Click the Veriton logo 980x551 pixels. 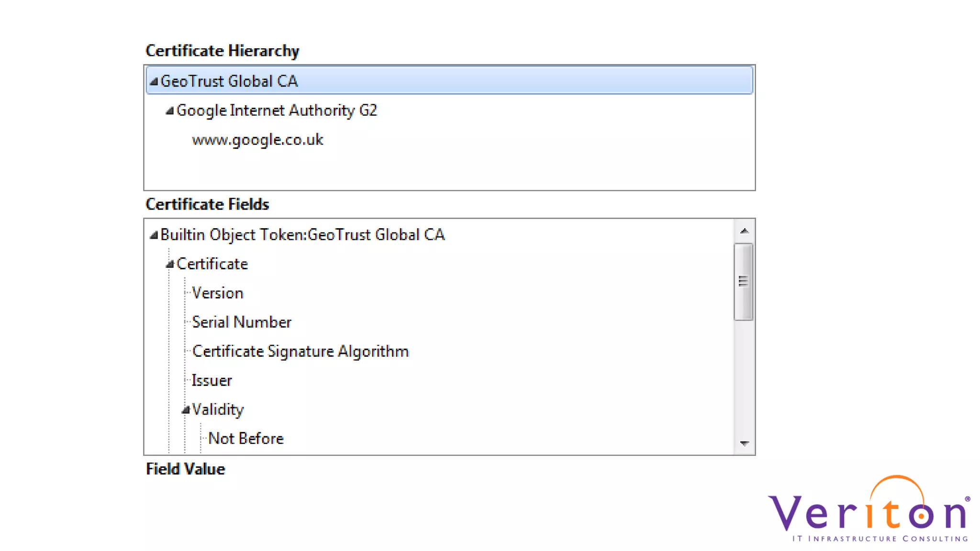869,510
